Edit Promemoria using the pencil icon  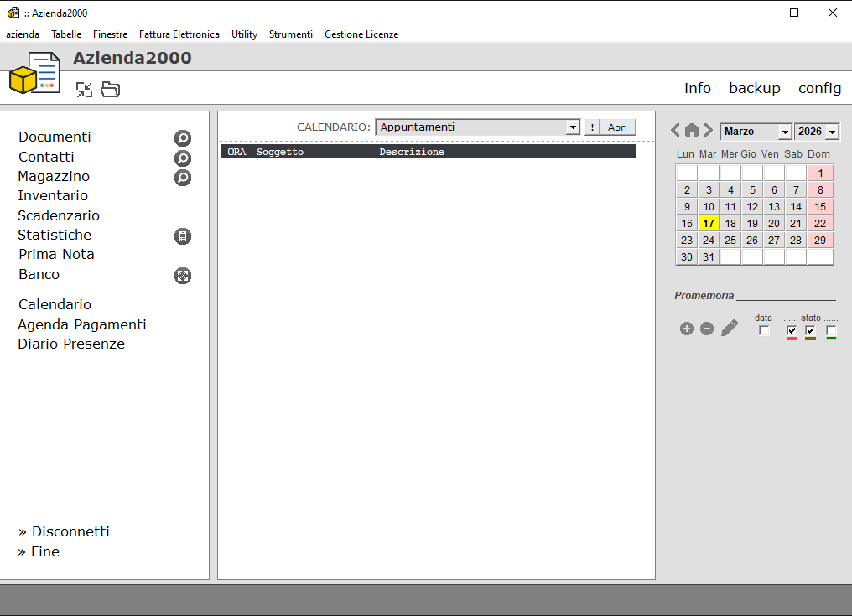tap(730, 329)
